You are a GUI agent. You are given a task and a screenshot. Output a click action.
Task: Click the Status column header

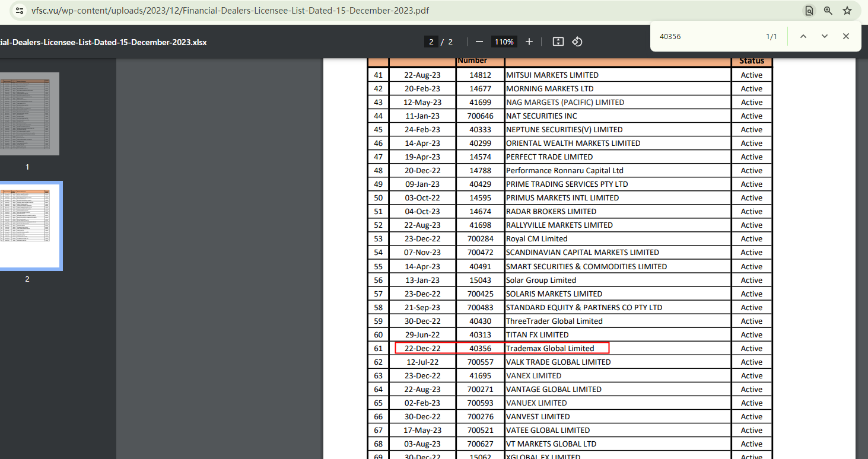pos(751,60)
